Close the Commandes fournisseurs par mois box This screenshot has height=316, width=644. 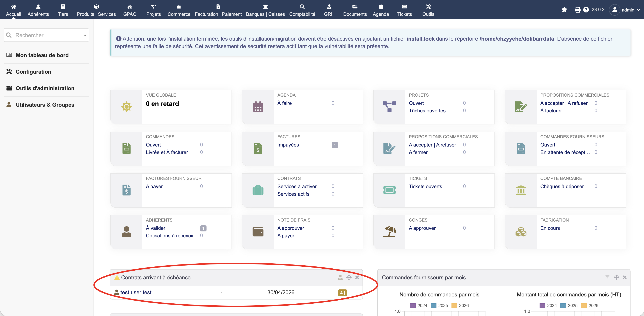[625, 277]
